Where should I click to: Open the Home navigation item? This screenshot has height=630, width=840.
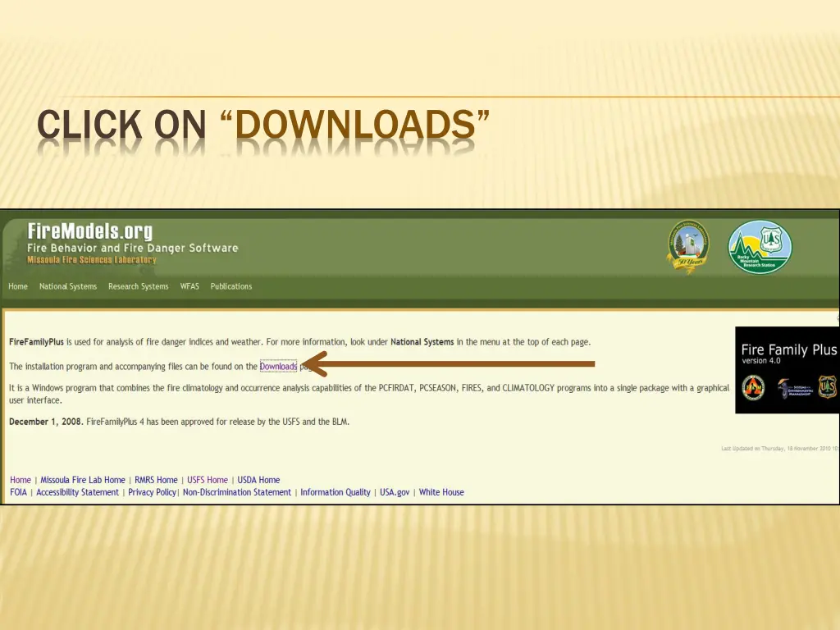tap(18, 286)
